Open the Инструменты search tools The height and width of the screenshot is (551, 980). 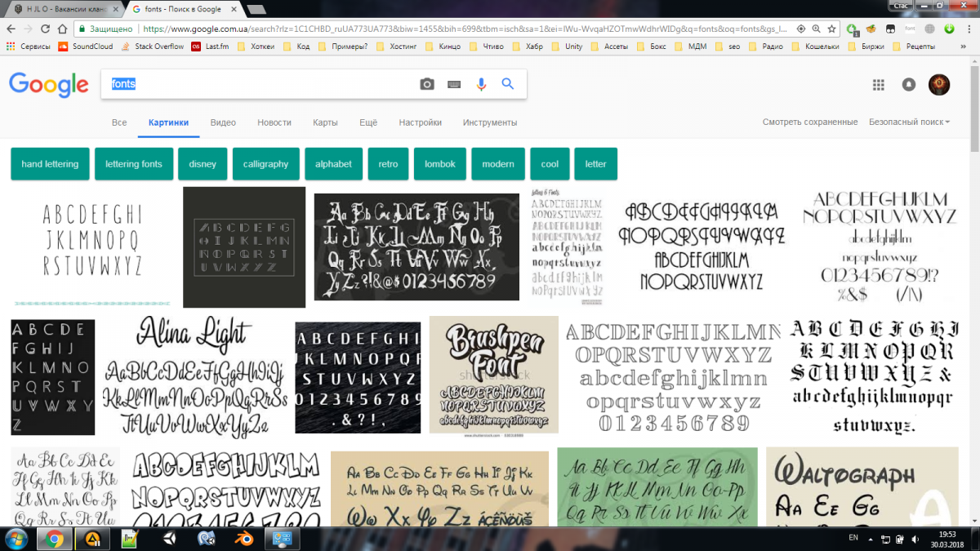pyautogui.click(x=489, y=122)
